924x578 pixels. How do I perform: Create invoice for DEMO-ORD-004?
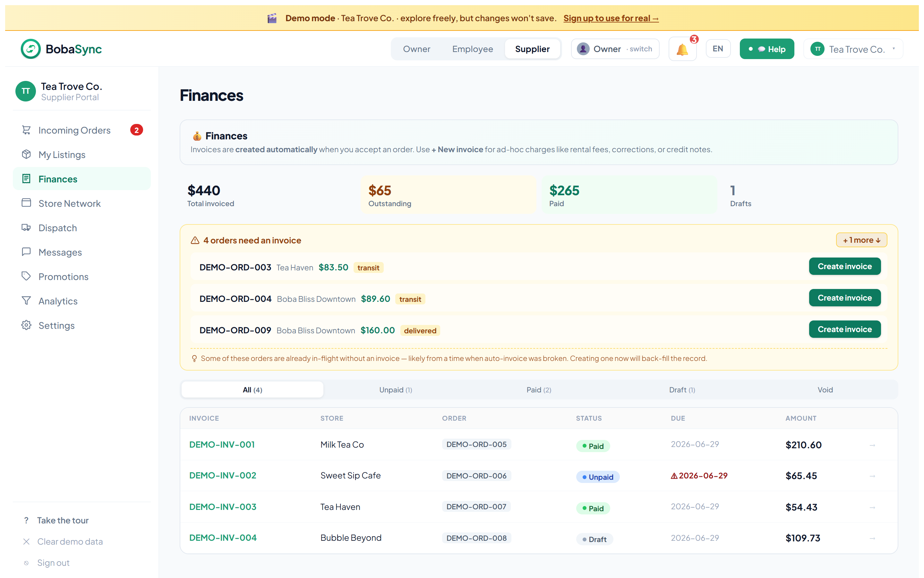point(844,298)
